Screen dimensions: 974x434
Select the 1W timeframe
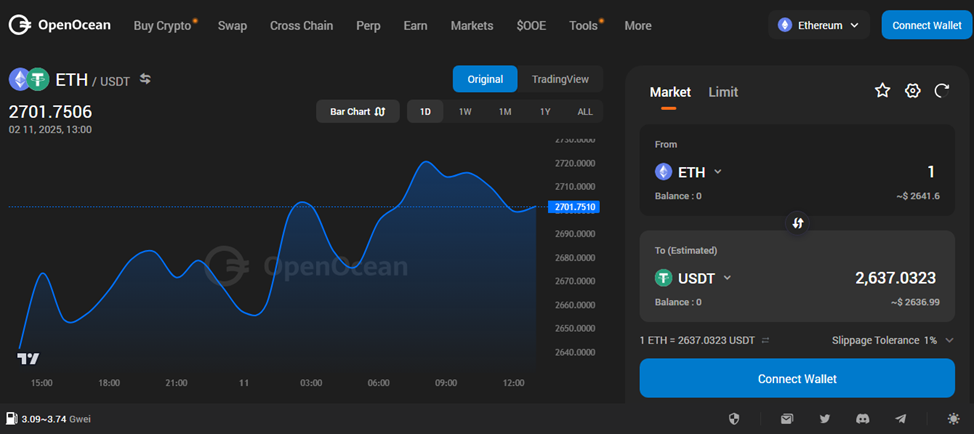[465, 112]
